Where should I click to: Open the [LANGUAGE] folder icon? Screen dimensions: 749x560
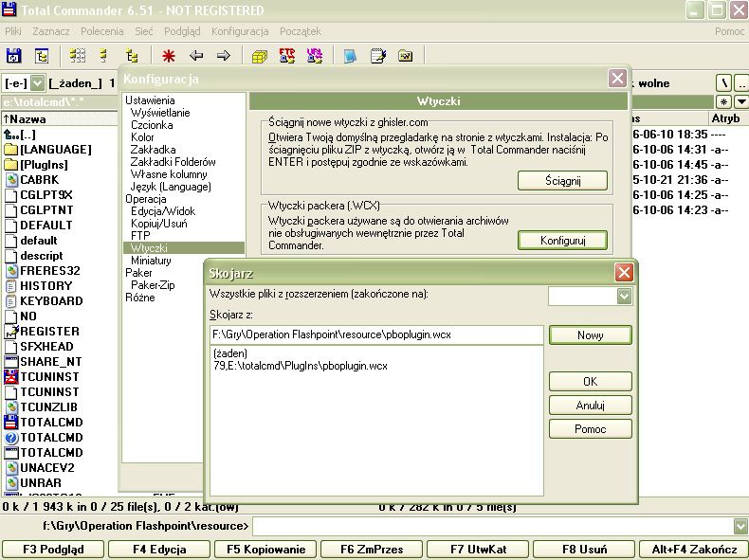tap(11, 150)
